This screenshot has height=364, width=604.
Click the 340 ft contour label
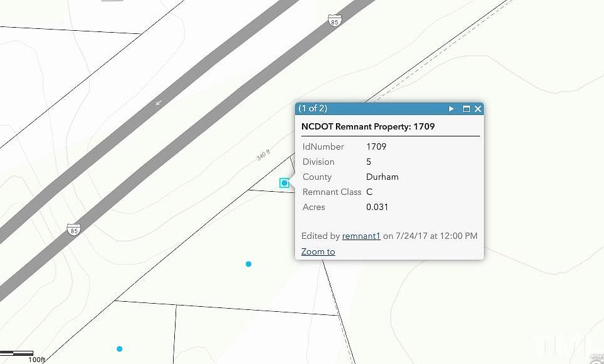tap(264, 155)
